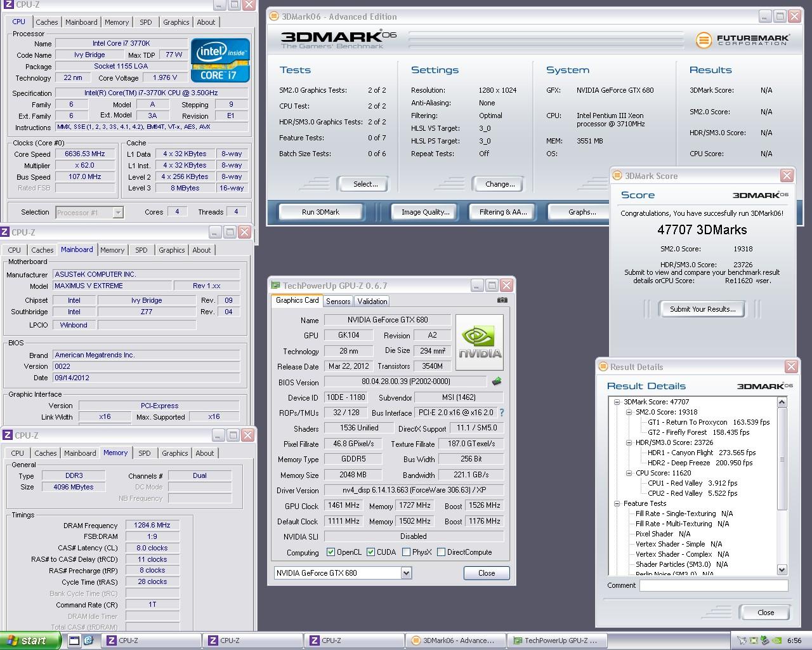Toggle the CUDA checkbox

pos(371,552)
